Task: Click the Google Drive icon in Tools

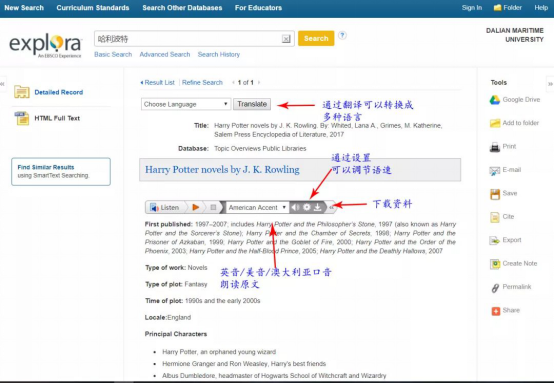Action: tap(495, 100)
